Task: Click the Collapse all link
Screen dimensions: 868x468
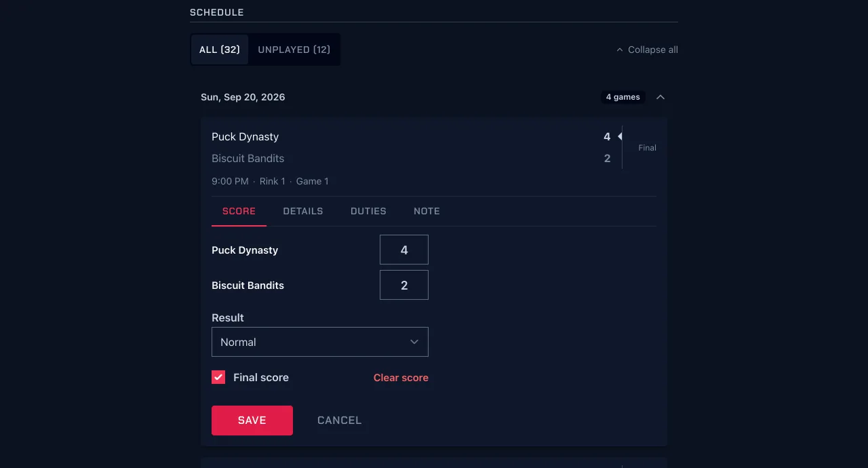Action: [647, 50]
